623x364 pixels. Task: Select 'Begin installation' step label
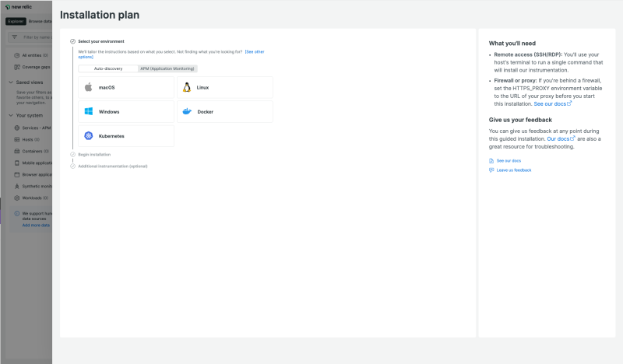point(94,155)
